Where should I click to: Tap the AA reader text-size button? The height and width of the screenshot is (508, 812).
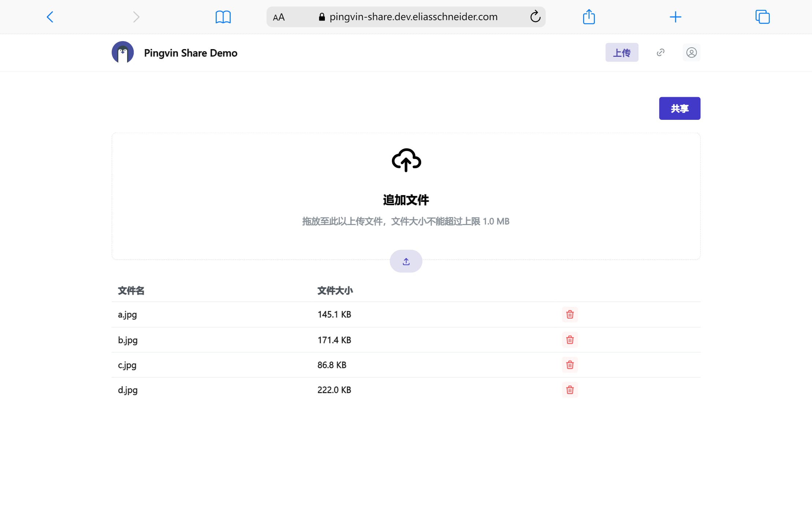[x=279, y=17]
